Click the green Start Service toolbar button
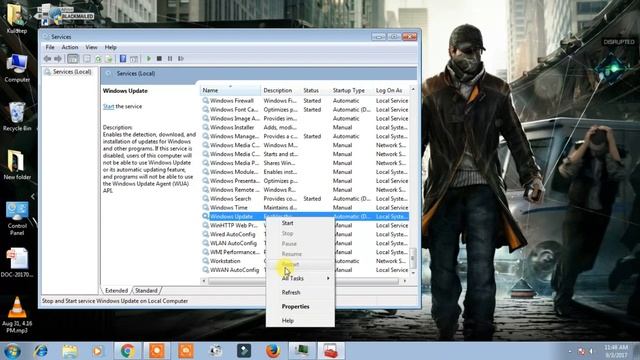640x360 pixels. coord(149,59)
